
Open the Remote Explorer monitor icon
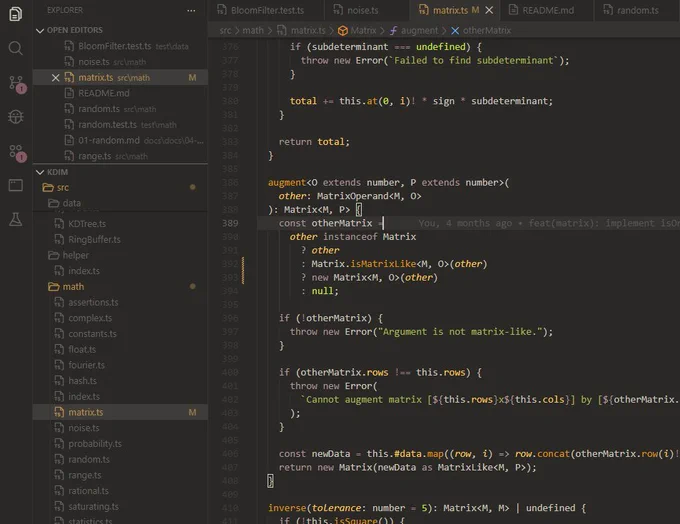16,186
